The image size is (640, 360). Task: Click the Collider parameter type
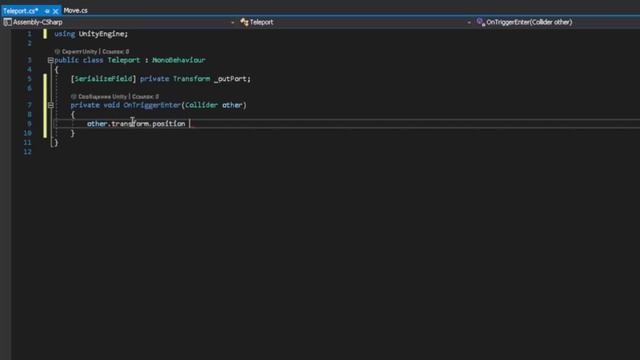point(201,105)
